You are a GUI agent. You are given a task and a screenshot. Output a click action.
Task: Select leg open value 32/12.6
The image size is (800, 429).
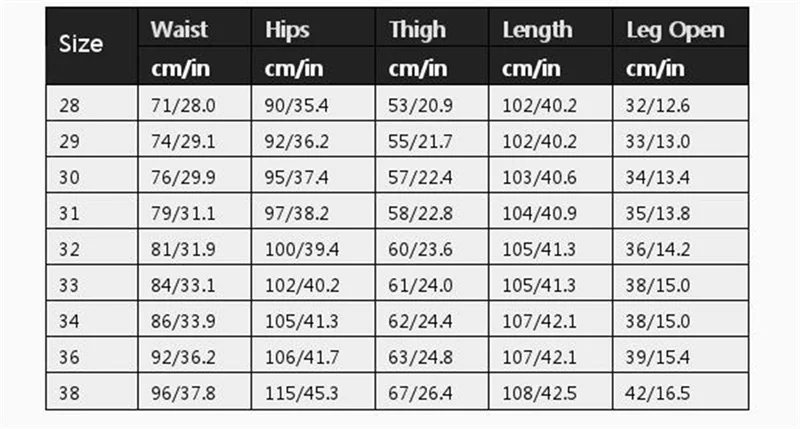tap(658, 106)
